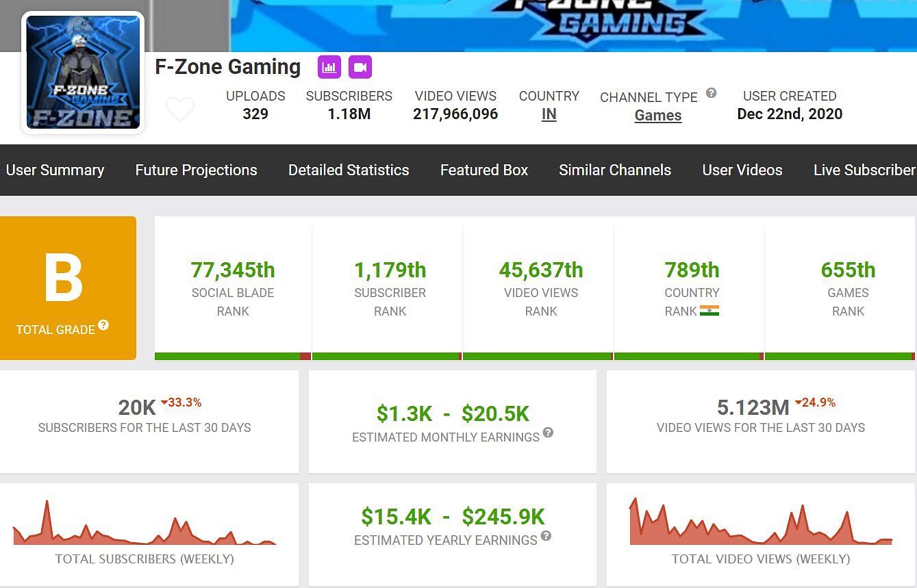Open the Live Subscriber tab
This screenshot has width=917, height=588.
point(865,170)
